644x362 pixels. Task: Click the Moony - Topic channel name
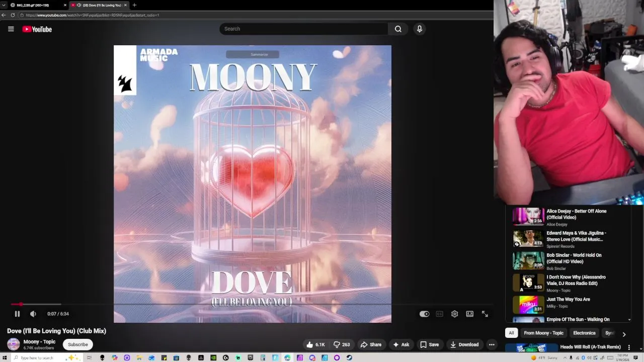[x=39, y=342]
